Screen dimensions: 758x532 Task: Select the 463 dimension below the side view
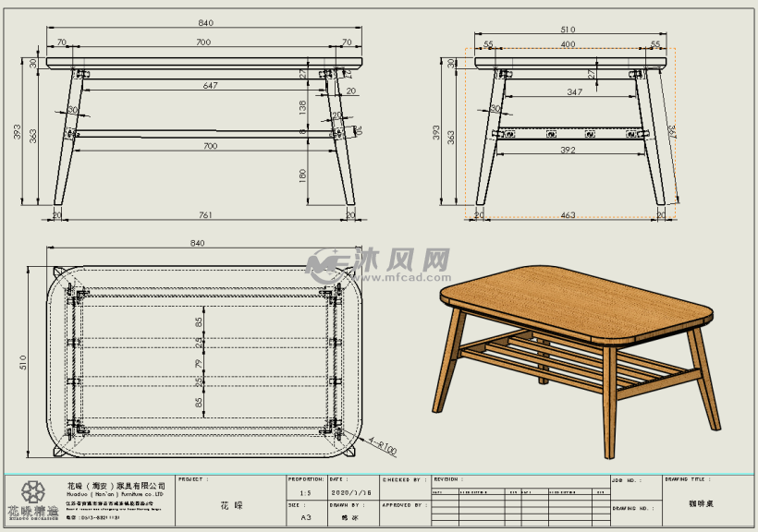coord(568,215)
